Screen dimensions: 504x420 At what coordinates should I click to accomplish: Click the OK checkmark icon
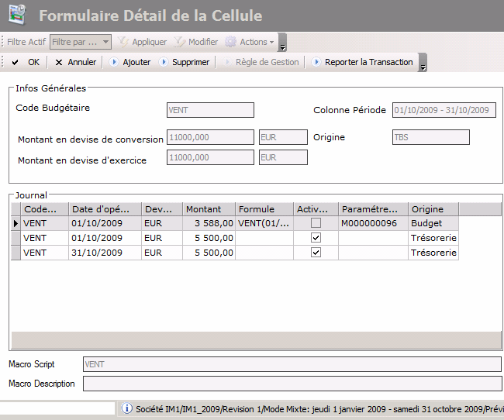click(16, 62)
